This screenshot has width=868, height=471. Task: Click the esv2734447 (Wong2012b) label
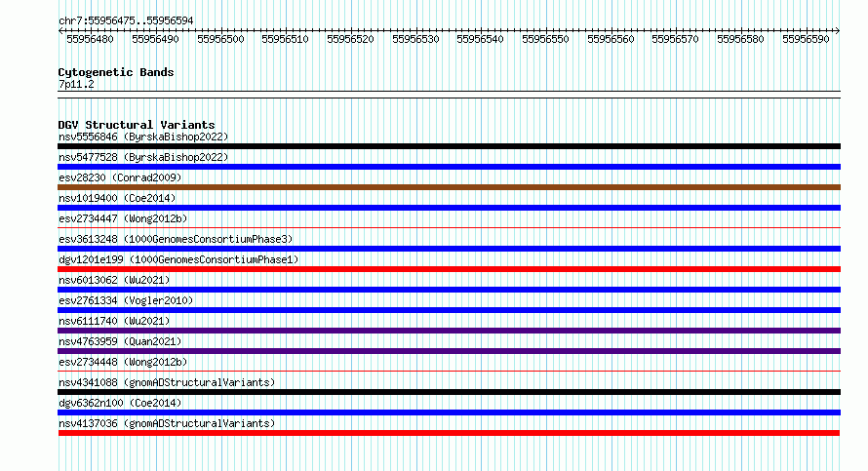click(123, 218)
